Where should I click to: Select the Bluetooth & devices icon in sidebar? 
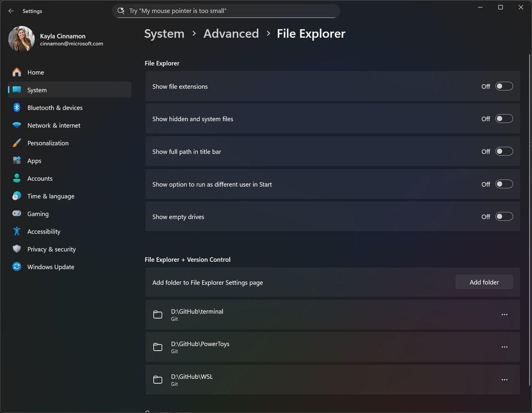[x=17, y=108]
